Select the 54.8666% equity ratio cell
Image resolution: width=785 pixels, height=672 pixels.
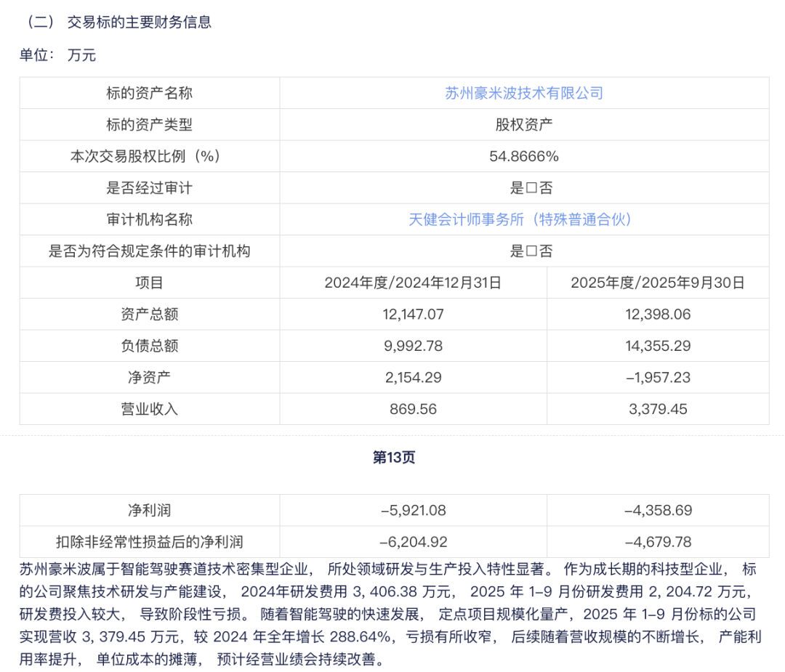pos(523,156)
